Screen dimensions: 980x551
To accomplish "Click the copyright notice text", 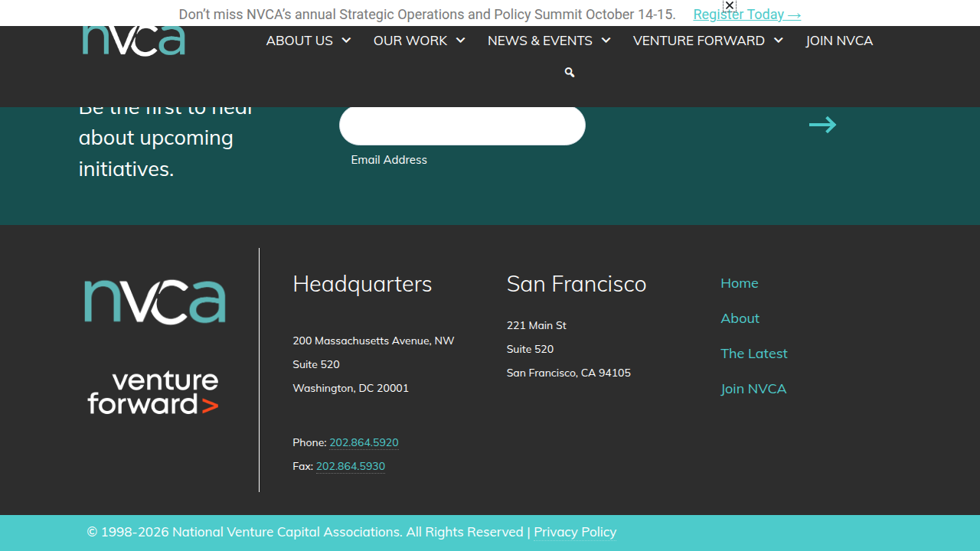I will pyautogui.click(x=305, y=532).
